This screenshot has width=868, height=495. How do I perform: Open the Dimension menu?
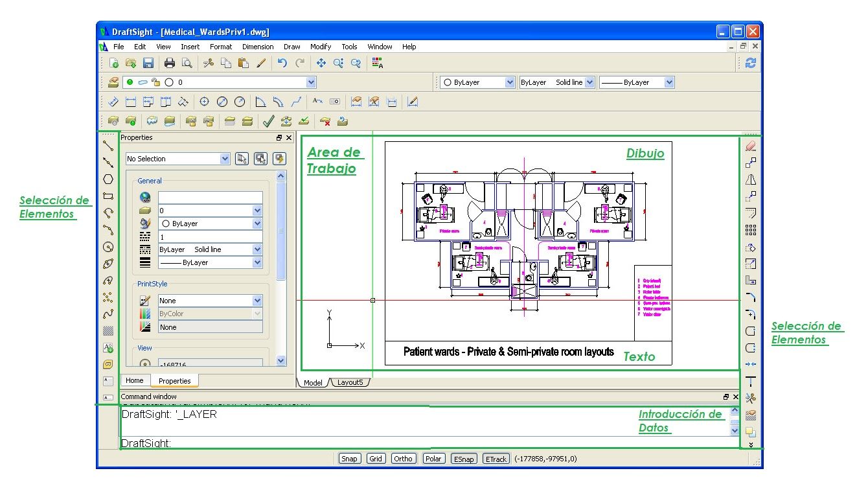point(258,47)
